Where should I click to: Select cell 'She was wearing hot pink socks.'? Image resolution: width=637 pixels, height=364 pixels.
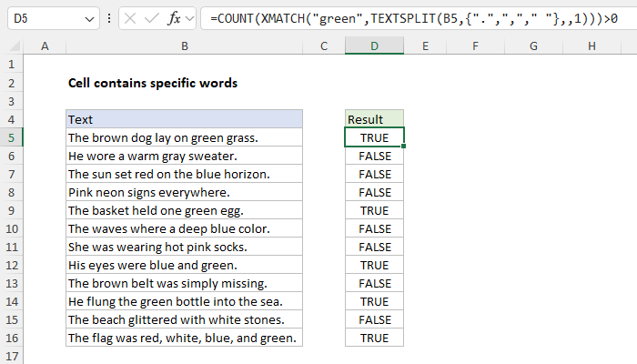tap(185, 247)
